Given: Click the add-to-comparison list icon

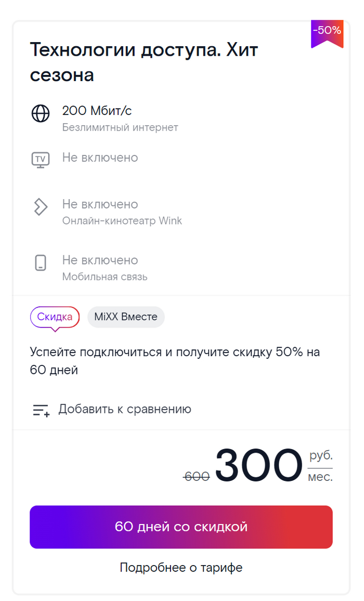Looking at the screenshot, I should coord(41,410).
